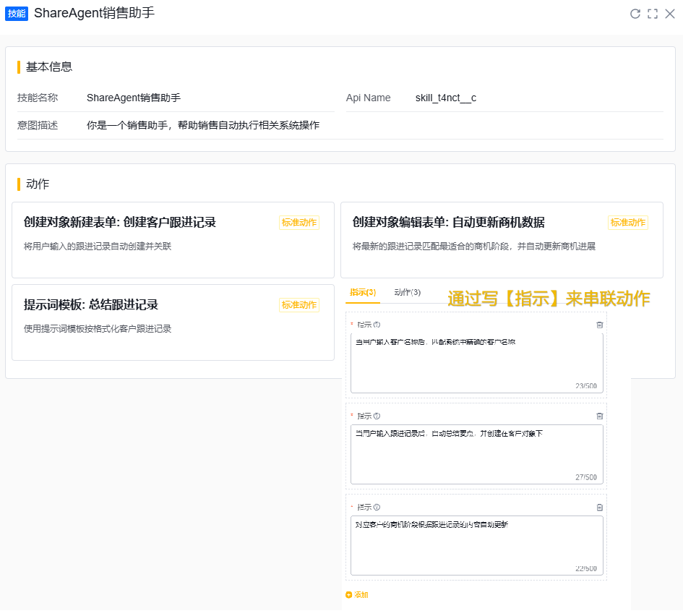Open the 总结跟进记录 prompt template card
Viewport: 683px width, 616px height.
click(173, 322)
